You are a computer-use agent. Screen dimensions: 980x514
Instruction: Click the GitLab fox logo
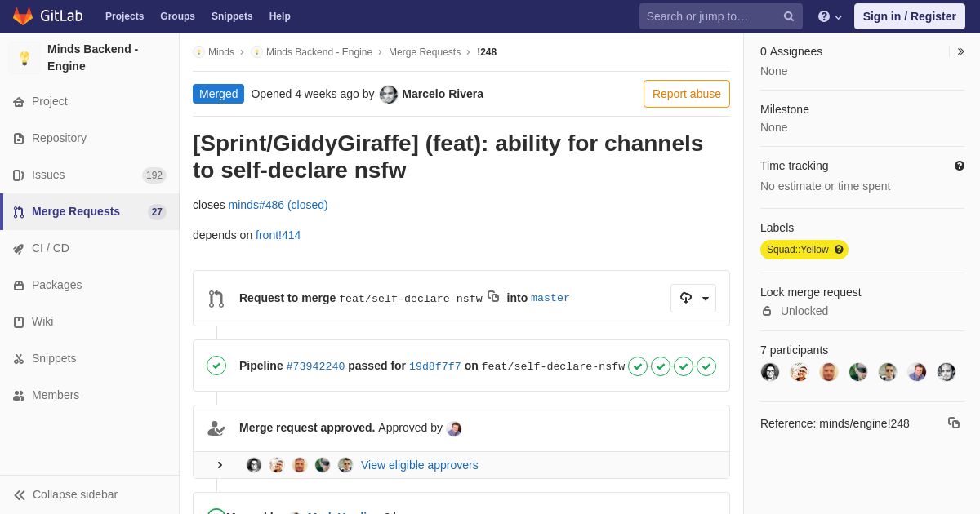click(23, 16)
